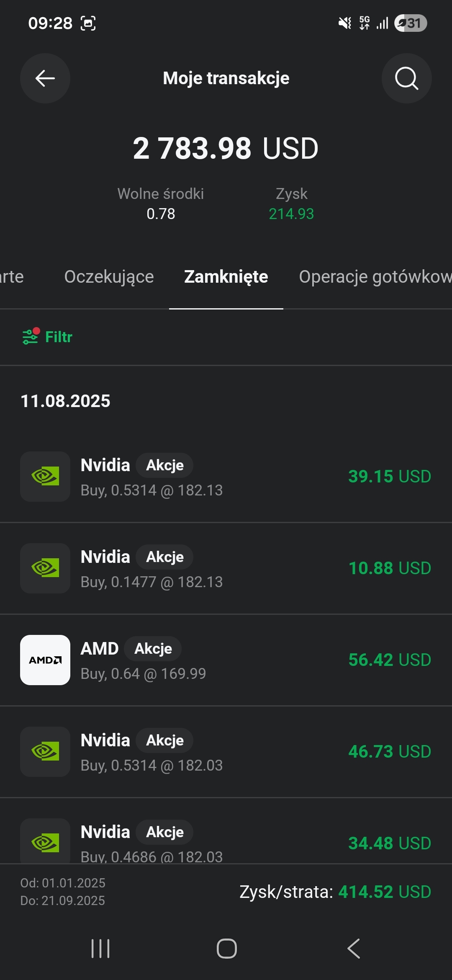This screenshot has width=452, height=980.
Task: Tap the Akcje tag on AMD row
Action: click(x=153, y=649)
